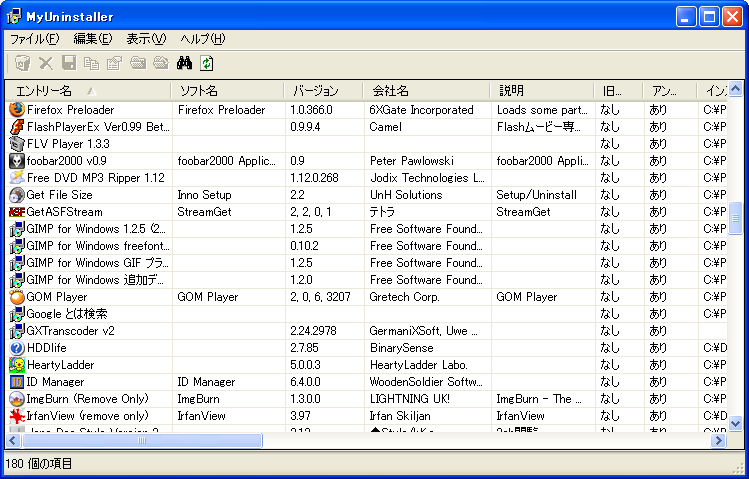749x479 pixels.
Task: Click the Get File Size row icon
Action: coord(17,195)
